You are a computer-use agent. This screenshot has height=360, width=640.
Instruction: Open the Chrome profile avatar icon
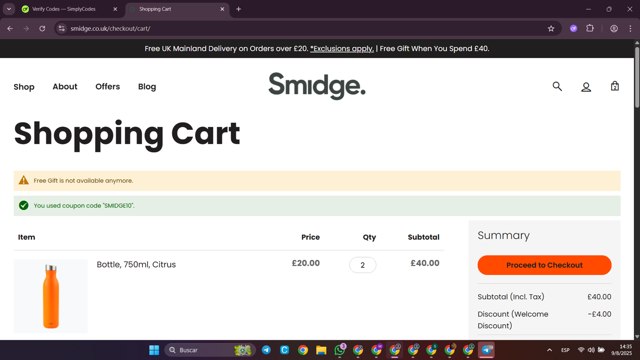click(x=614, y=29)
